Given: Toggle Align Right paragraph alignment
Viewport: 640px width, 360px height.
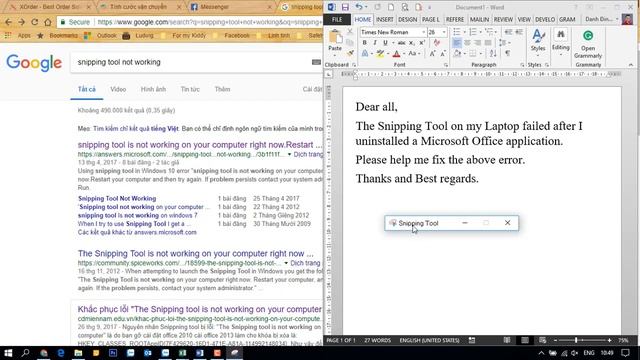Looking at the screenshot, I should pos(478,42).
